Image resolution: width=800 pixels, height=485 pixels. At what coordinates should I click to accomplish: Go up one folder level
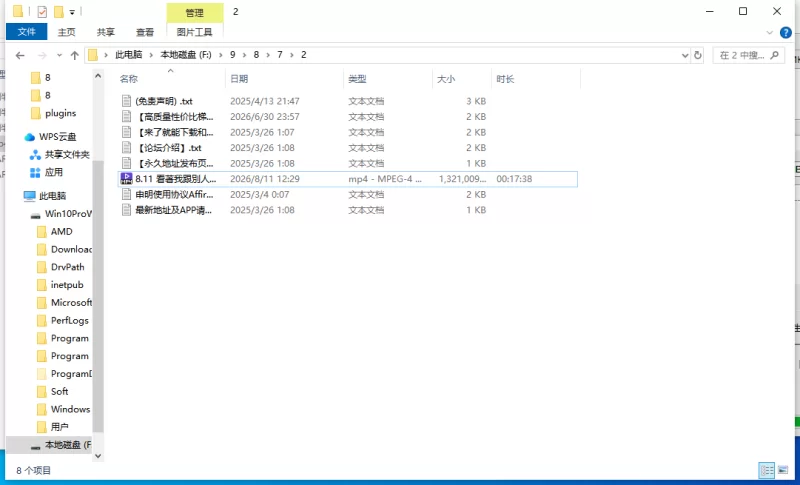[74, 55]
